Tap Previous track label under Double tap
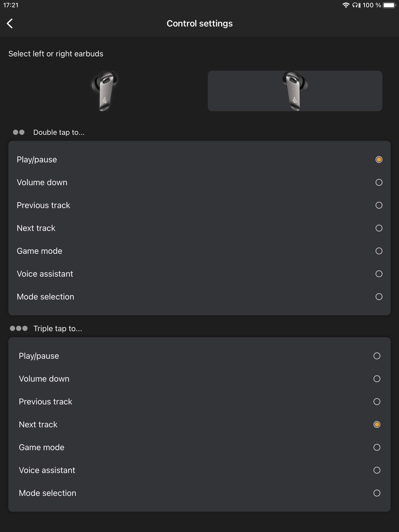 click(x=43, y=205)
